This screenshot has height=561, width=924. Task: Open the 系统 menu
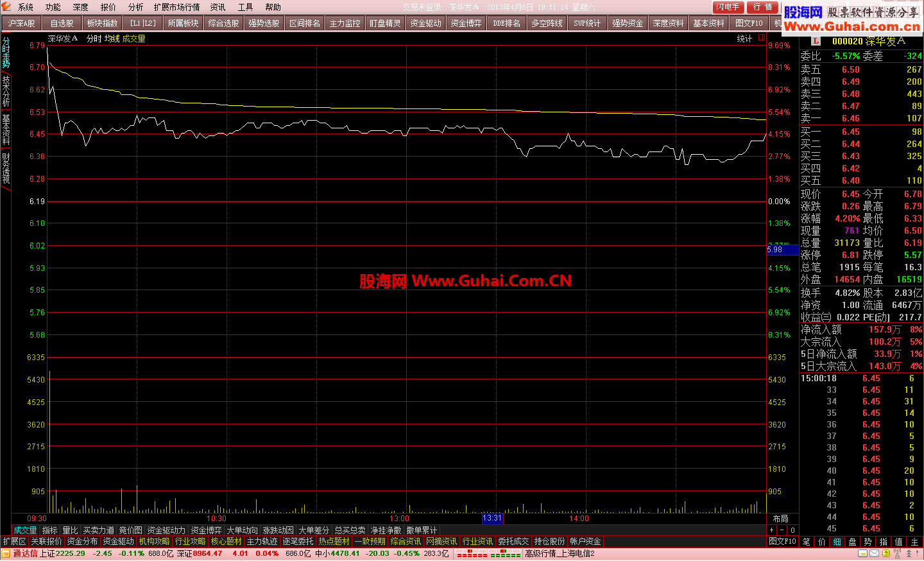26,7
